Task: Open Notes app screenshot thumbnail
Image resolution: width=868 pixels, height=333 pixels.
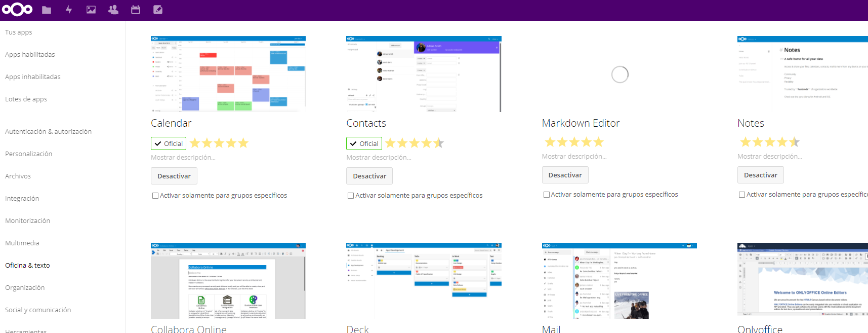Action: (x=803, y=74)
